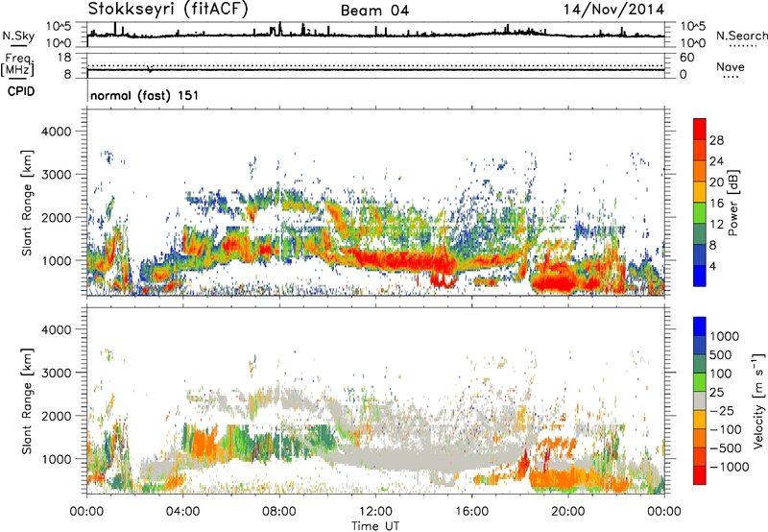Click 'Slant Range [km]' label of velocity panel
The image size is (768, 532).
[x=27, y=400]
